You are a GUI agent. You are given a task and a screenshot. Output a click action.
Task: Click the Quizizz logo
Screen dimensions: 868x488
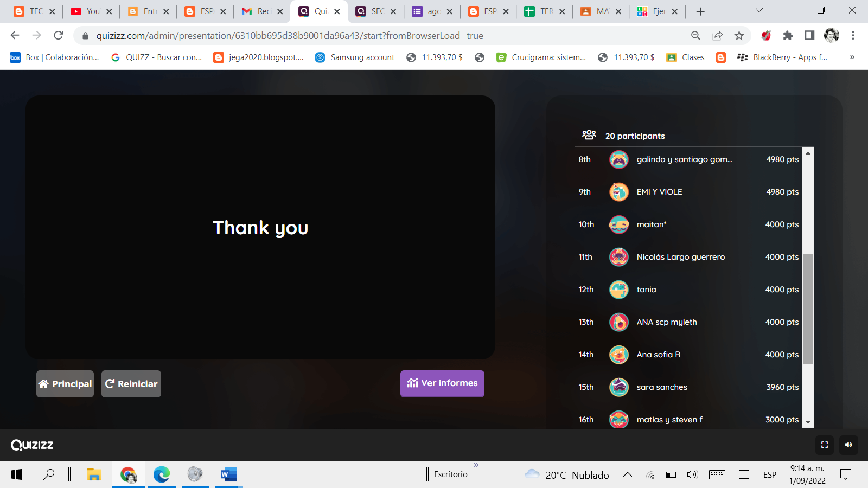pos(32,445)
